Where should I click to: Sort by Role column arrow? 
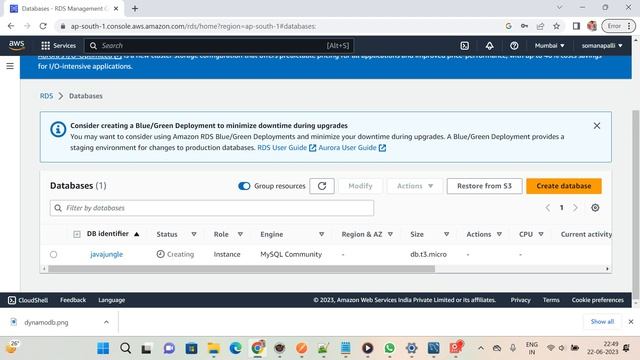pos(240,234)
